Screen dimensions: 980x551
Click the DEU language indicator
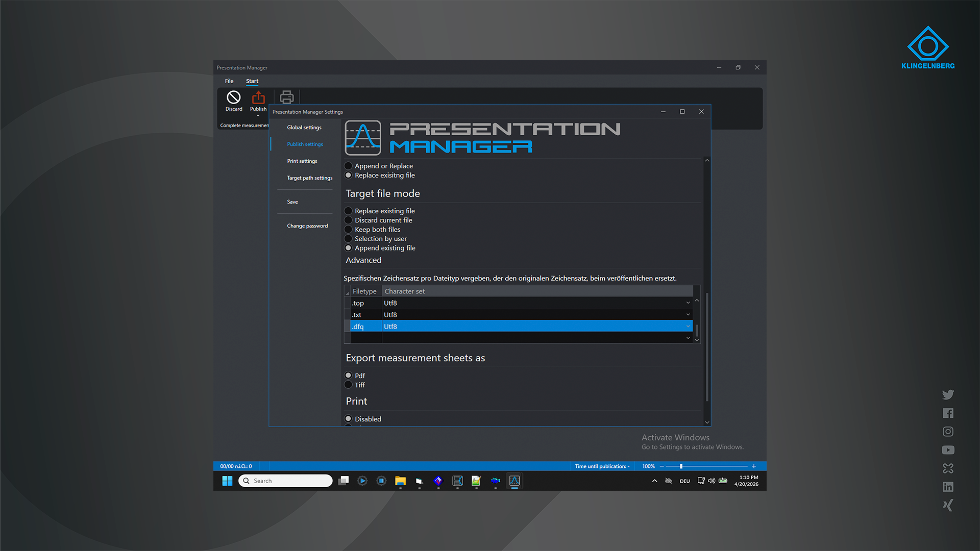[685, 481]
